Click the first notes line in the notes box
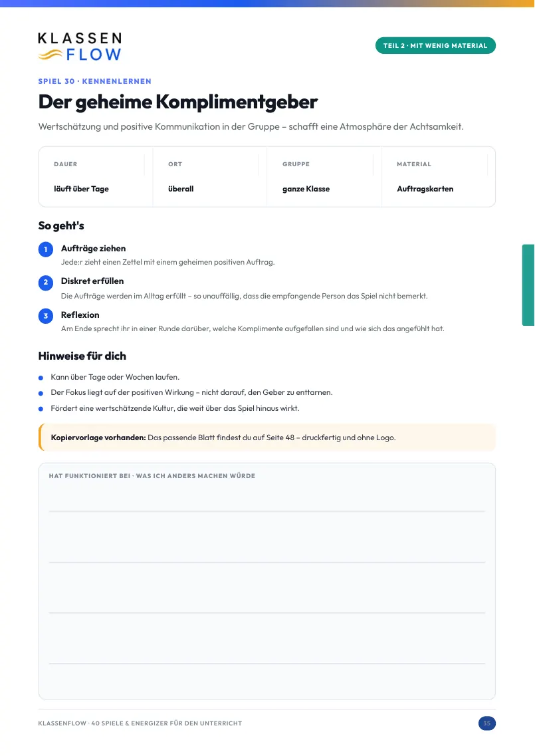This screenshot has width=535, height=756. (267, 511)
